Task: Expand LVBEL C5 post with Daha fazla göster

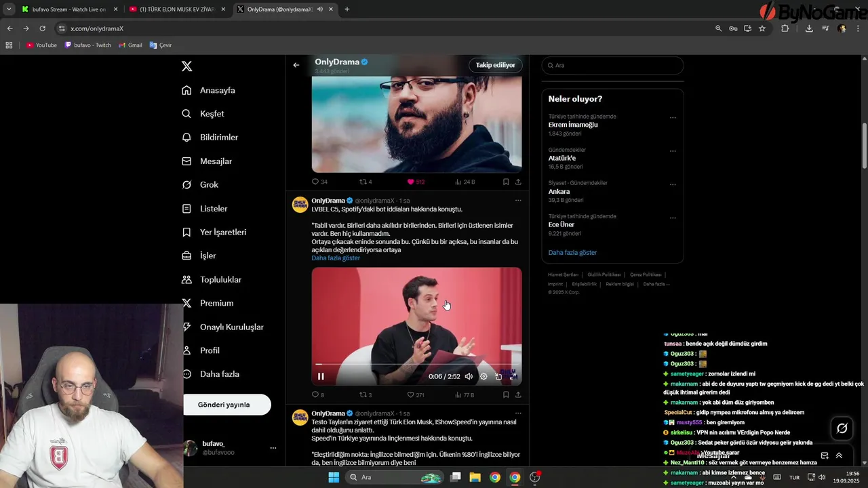Action: tap(336, 258)
